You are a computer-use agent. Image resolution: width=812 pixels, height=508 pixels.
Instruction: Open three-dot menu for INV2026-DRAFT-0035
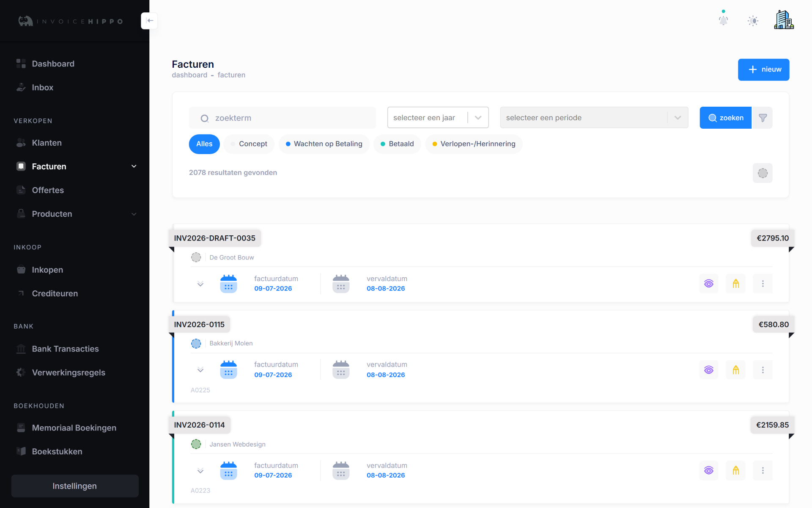(763, 284)
